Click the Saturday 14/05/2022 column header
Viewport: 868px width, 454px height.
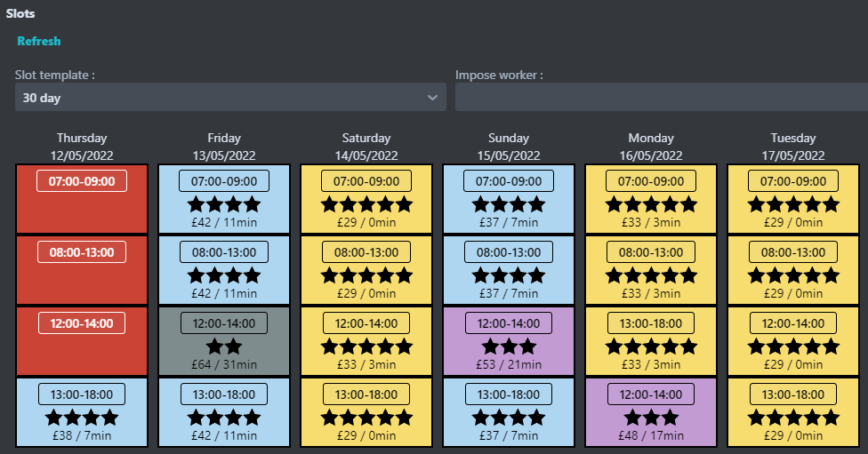coord(366,147)
